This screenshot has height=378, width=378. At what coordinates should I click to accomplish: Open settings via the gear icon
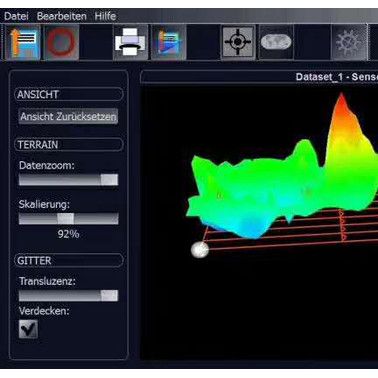point(349,43)
